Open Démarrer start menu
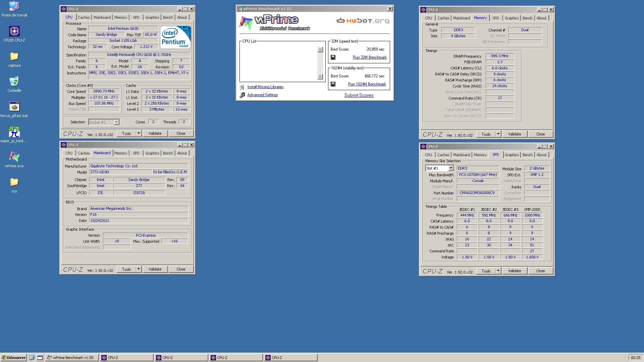644x362 pixels. tap(13, 358)
